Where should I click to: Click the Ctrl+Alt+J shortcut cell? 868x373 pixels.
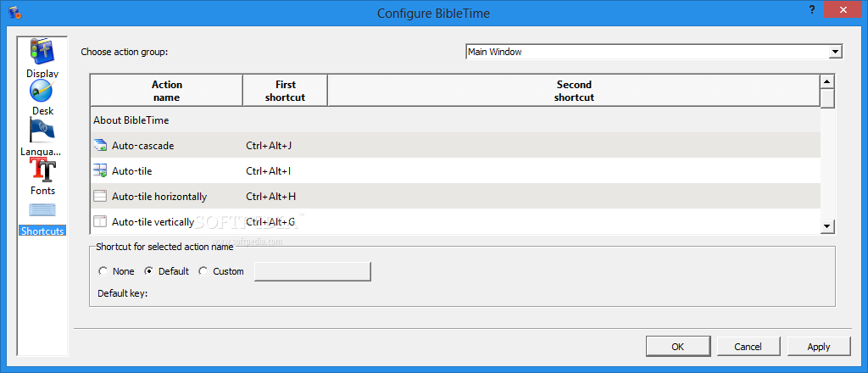click(269, 146)
